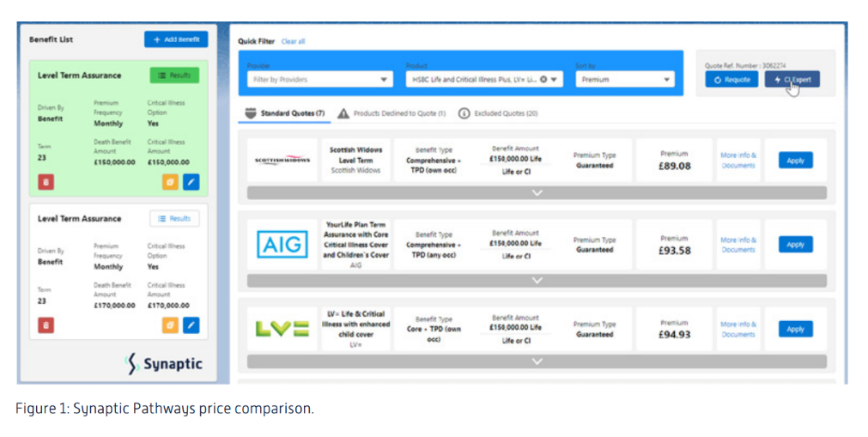Edit the £170,000 Level Term Assurance benefit
868x437 pixels.
click(x=191, y=325)
